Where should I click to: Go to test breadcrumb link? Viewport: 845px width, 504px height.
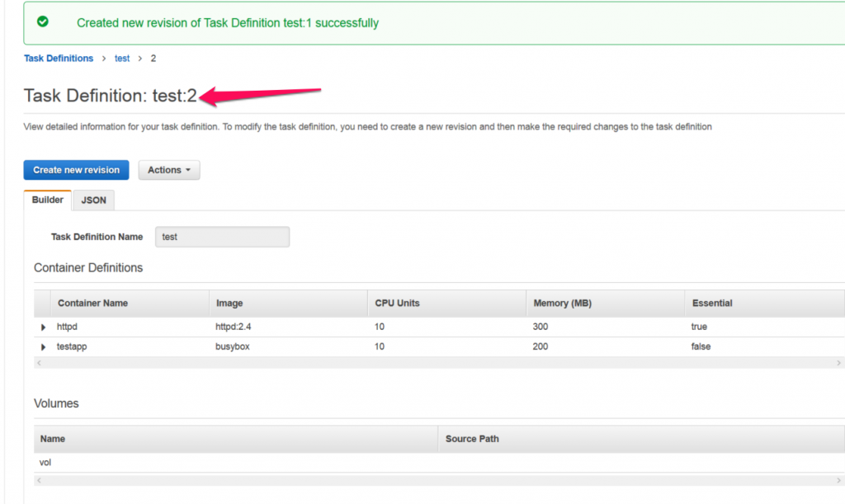(x=122, y=58)
